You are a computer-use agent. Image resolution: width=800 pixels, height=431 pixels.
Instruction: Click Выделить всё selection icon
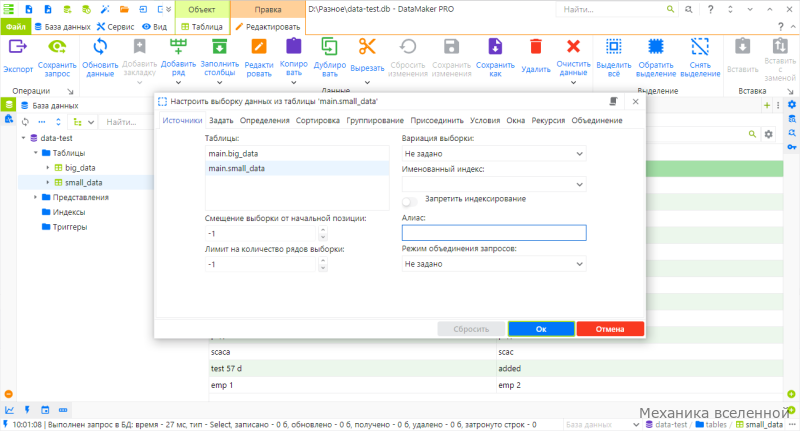pos(614,47)
